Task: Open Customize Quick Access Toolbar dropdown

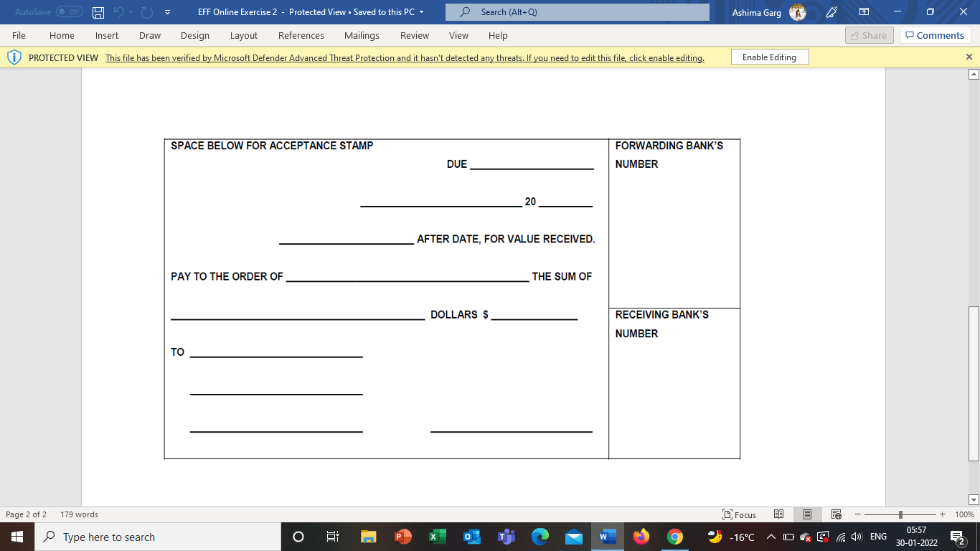Action: [x=168, y=11]
